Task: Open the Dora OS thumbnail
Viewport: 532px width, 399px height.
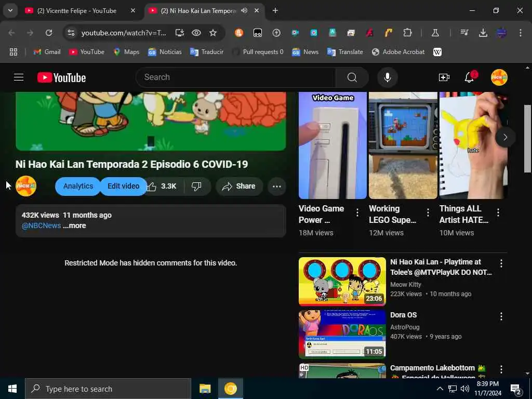Action: click(342, 335)
